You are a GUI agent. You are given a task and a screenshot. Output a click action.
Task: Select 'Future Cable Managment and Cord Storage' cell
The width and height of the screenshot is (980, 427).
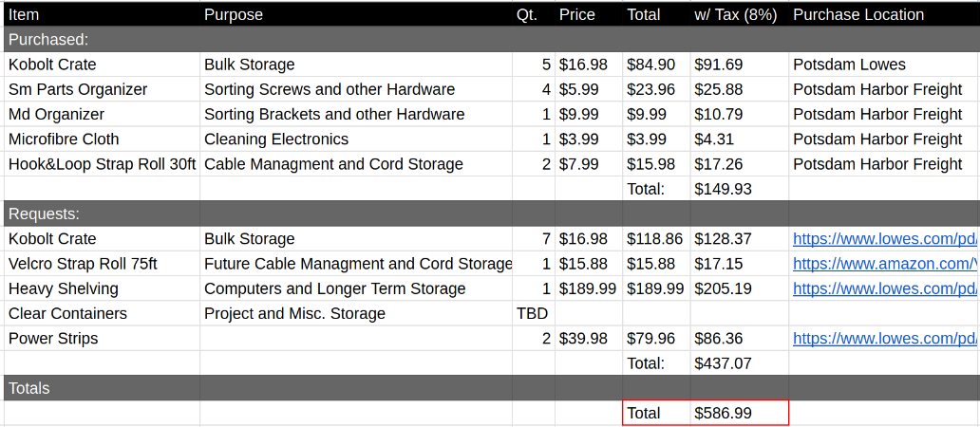click(356, 264)
